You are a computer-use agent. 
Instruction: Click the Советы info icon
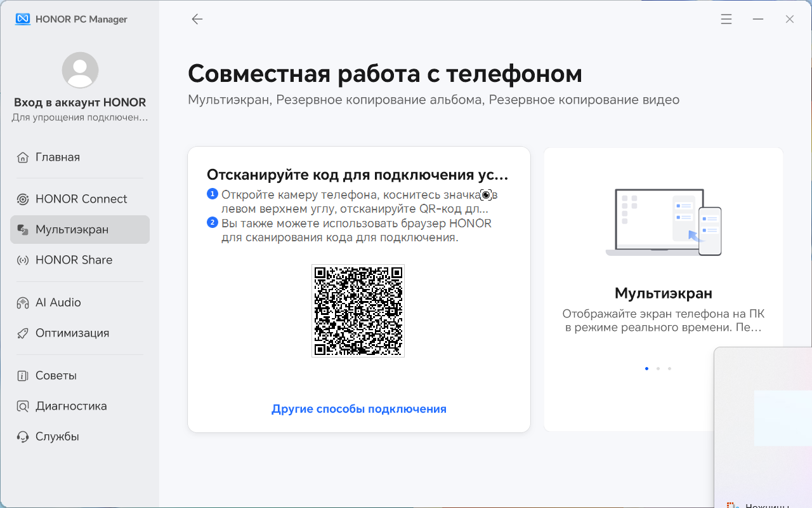pos(23,376)
